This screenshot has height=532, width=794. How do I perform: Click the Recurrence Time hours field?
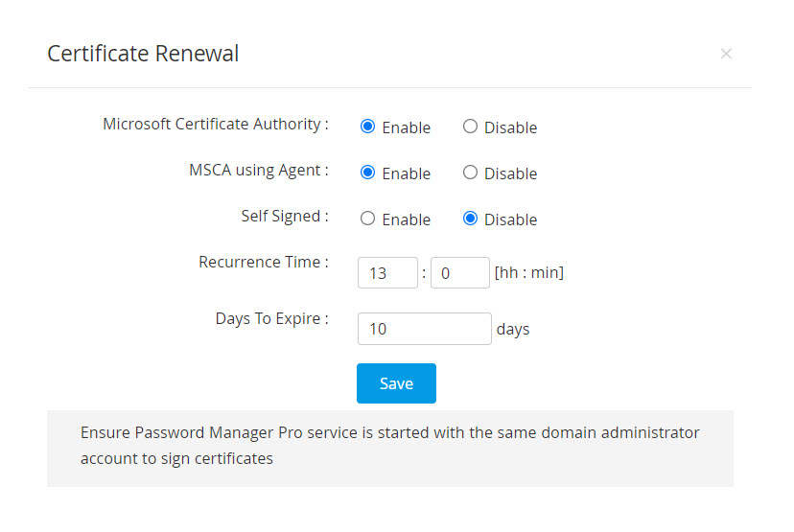point(387,273)
